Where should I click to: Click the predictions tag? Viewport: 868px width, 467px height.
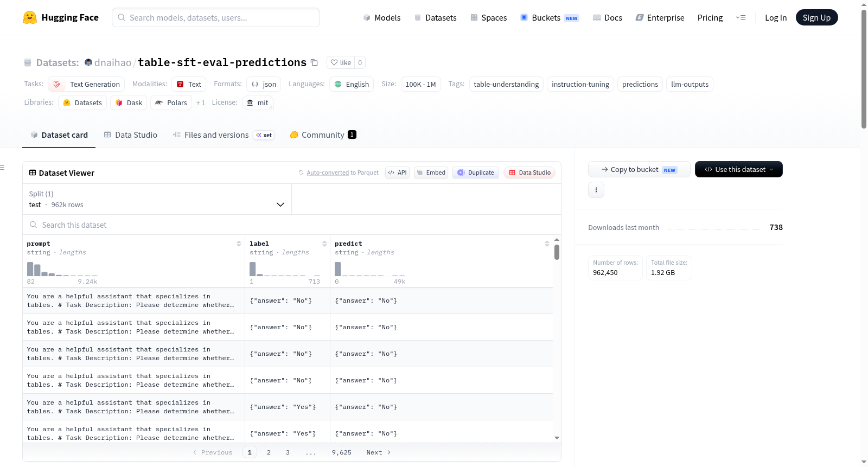[640, 84]
